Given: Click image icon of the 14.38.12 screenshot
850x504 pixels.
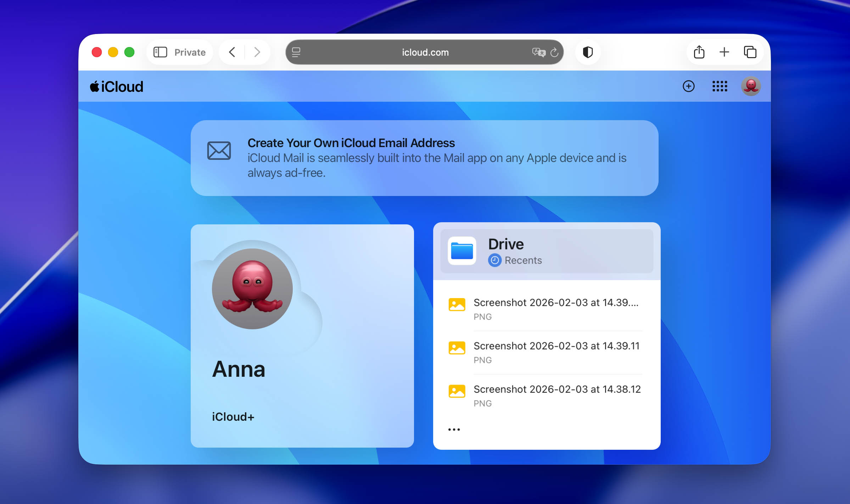Looking at the screenshot, I should point(457,391).
